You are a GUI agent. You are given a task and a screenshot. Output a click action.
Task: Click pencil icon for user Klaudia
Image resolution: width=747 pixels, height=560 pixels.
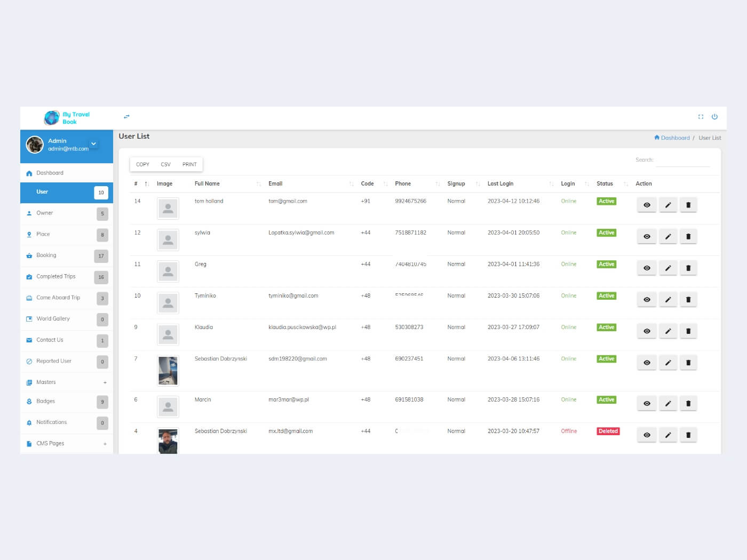click(x=667, y=331)
